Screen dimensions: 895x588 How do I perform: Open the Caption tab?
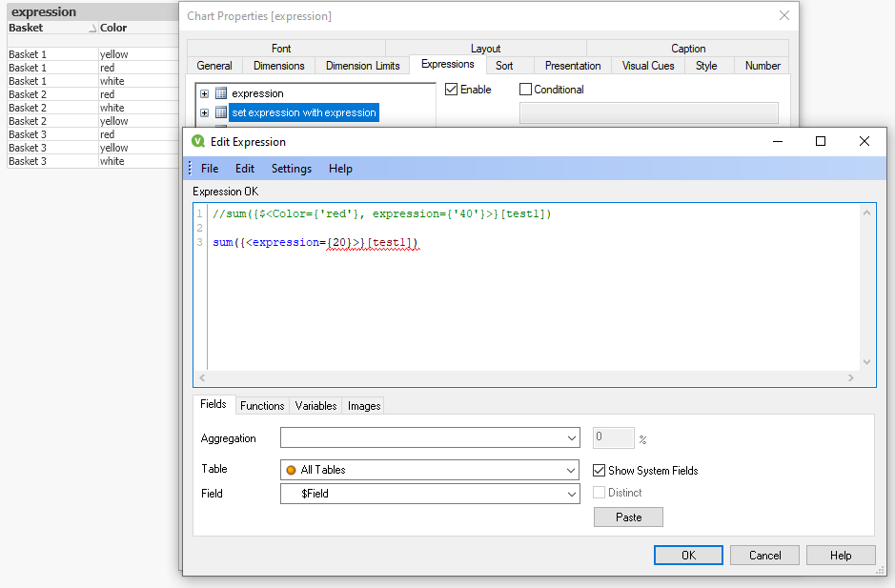(x=688, y=49)
